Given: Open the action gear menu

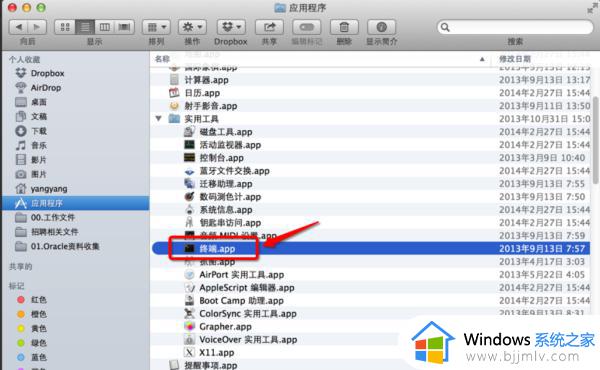Looking at the screenshot, I should (192, 27).
